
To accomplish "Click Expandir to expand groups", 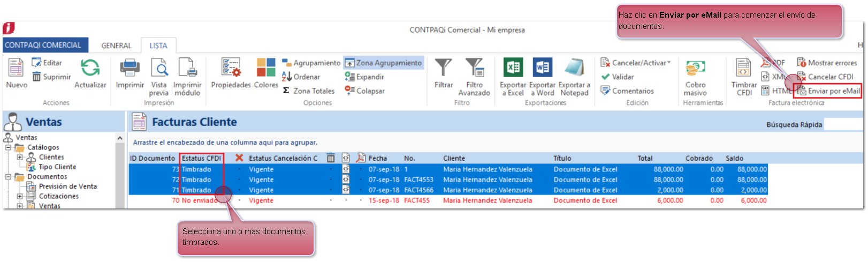I will click(x=364, y=77).
